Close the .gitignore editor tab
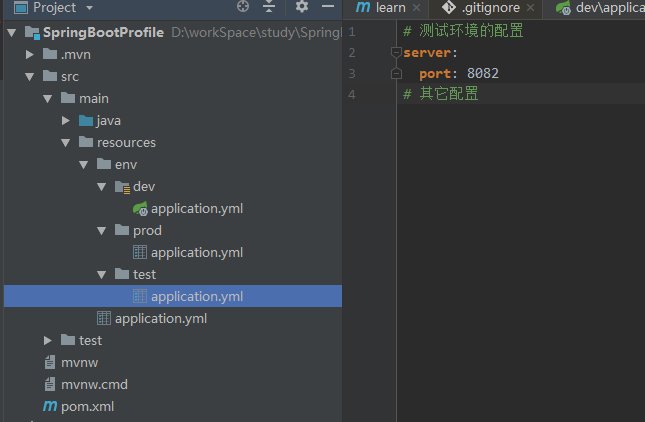645x422 pixels. [x=531, y=8]
